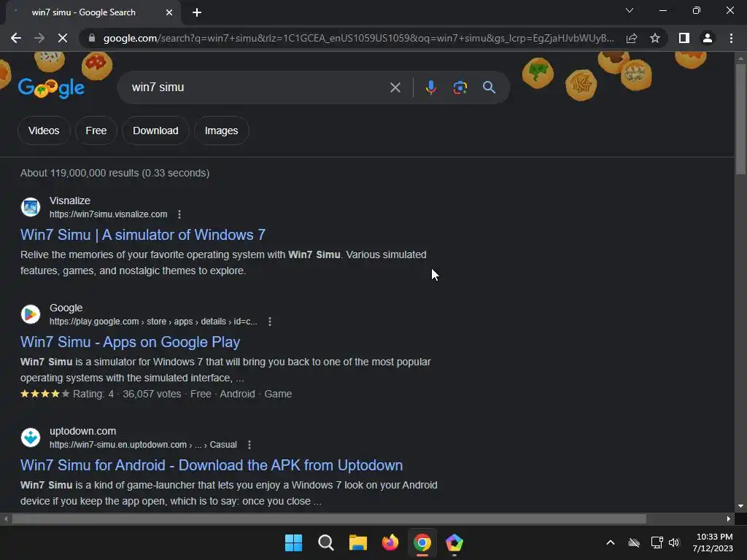Open the Windows Start menu
The width and height of the screenshot is (747, 560).
coord(293,542)
